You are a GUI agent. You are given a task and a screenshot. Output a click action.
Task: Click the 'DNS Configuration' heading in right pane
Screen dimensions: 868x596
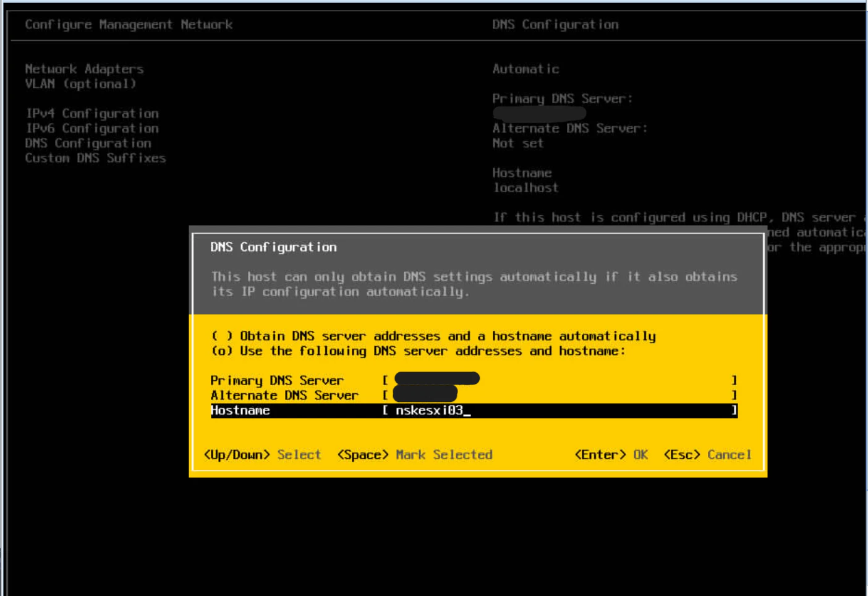pos(555,25)
